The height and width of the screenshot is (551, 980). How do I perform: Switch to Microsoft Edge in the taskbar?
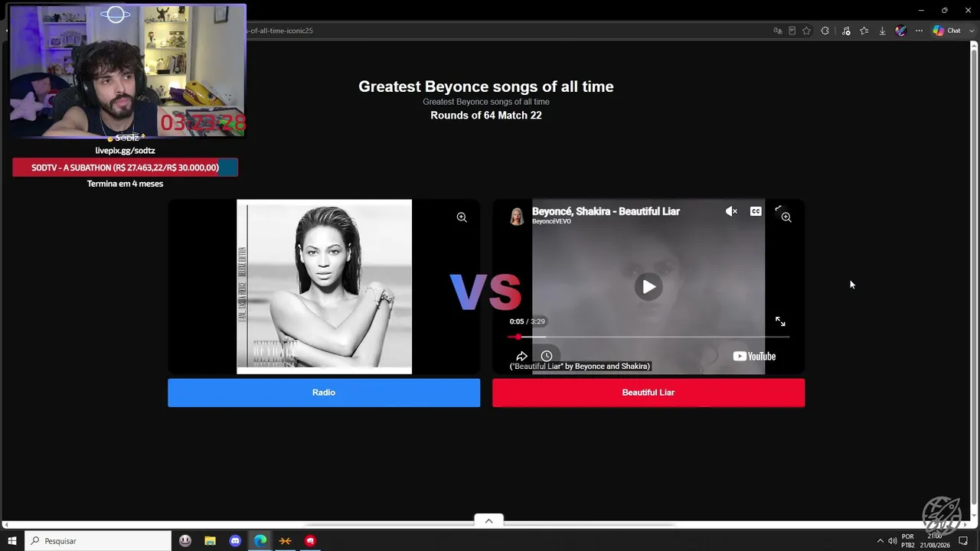(x=260, y=541)
